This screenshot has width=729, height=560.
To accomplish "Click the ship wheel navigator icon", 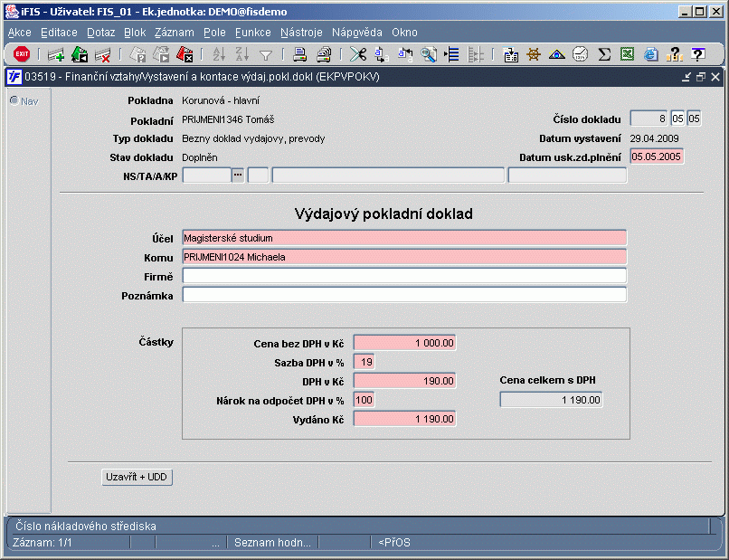I will 534,54.
